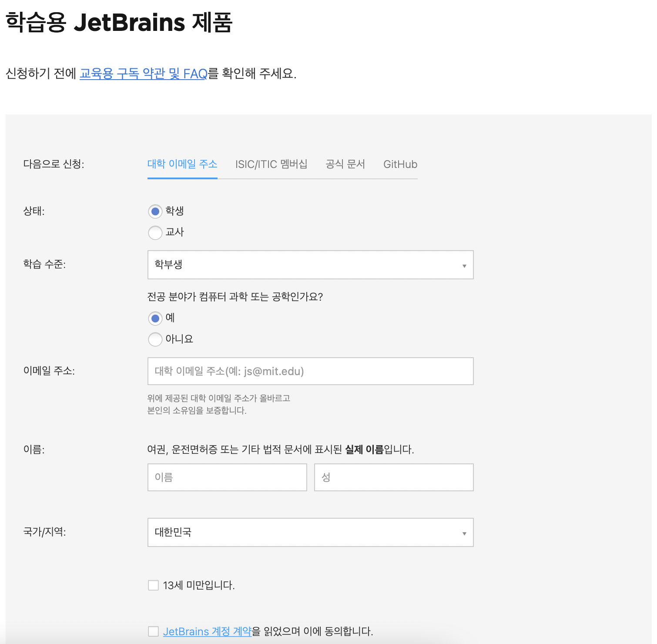657x644 pixels.
Task: Click the 학습용 JetBrains 제품 heading
Action: [119, 22]
